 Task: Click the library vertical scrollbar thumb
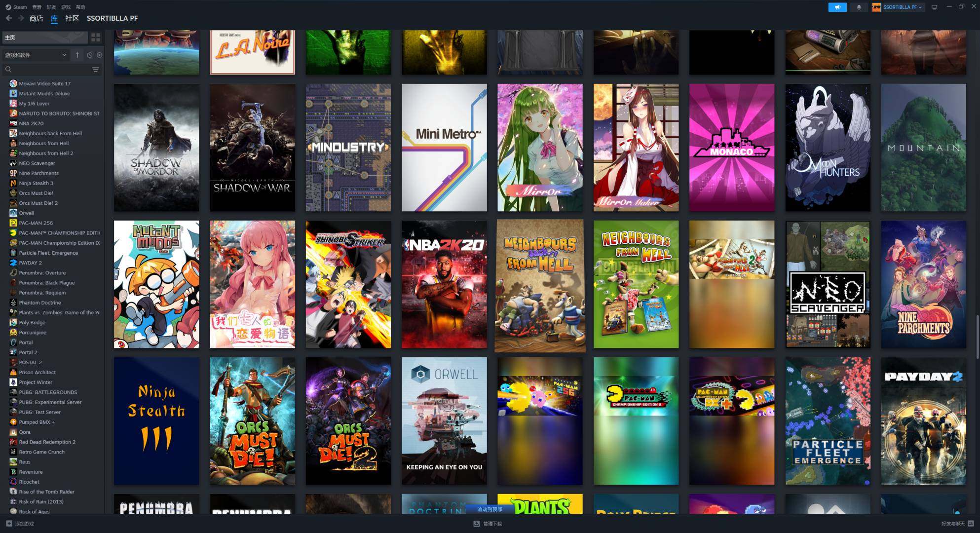coord(977,337)
